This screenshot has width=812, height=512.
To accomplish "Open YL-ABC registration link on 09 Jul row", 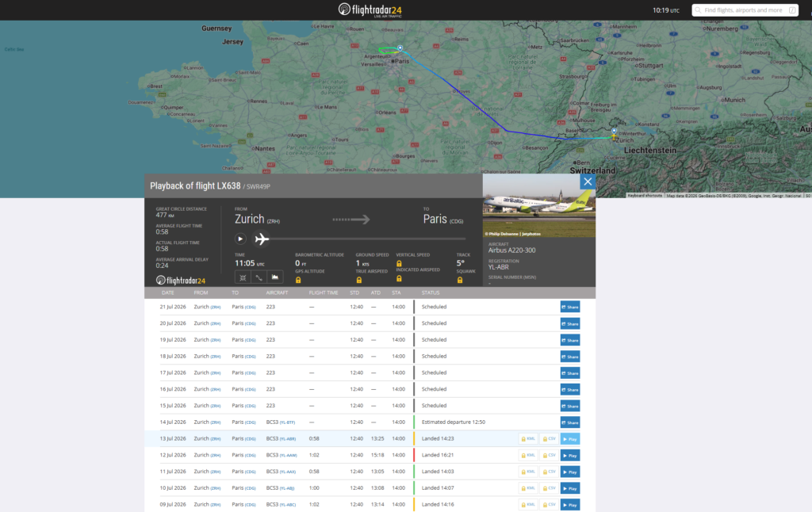I will (x=288, y=505).
